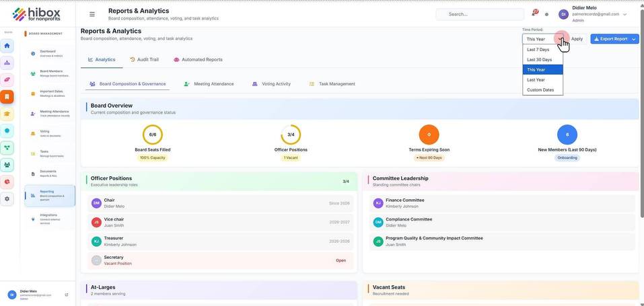Select the Meeting Attendance sub-tab

point(209,84)
